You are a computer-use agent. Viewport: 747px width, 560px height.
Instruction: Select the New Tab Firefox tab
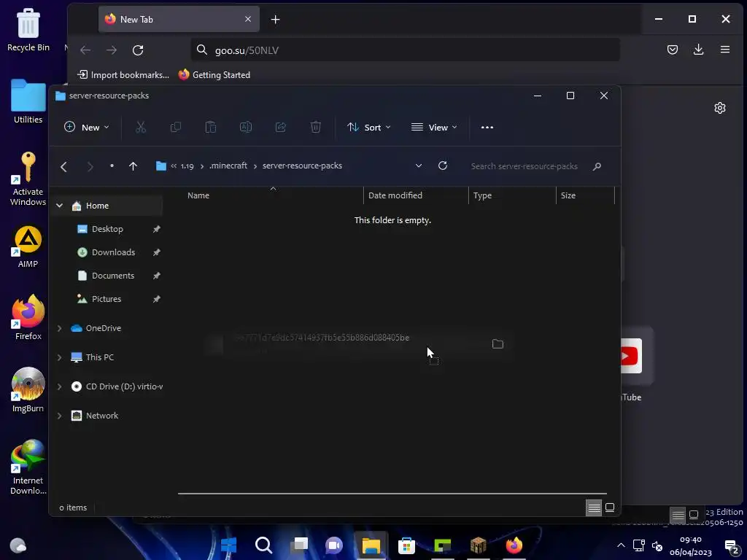(x=179, y=19)
